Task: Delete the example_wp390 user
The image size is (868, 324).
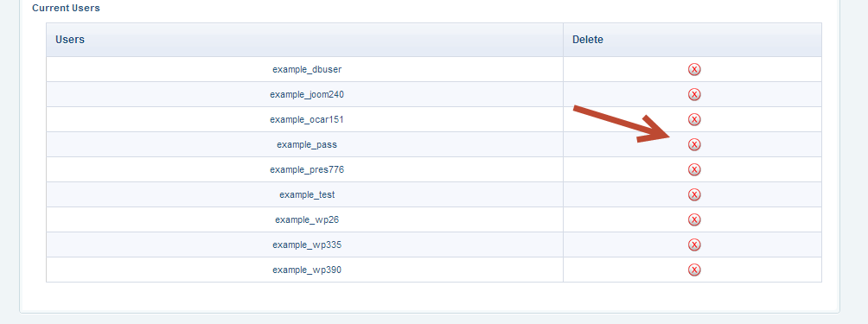Action: 694,270
